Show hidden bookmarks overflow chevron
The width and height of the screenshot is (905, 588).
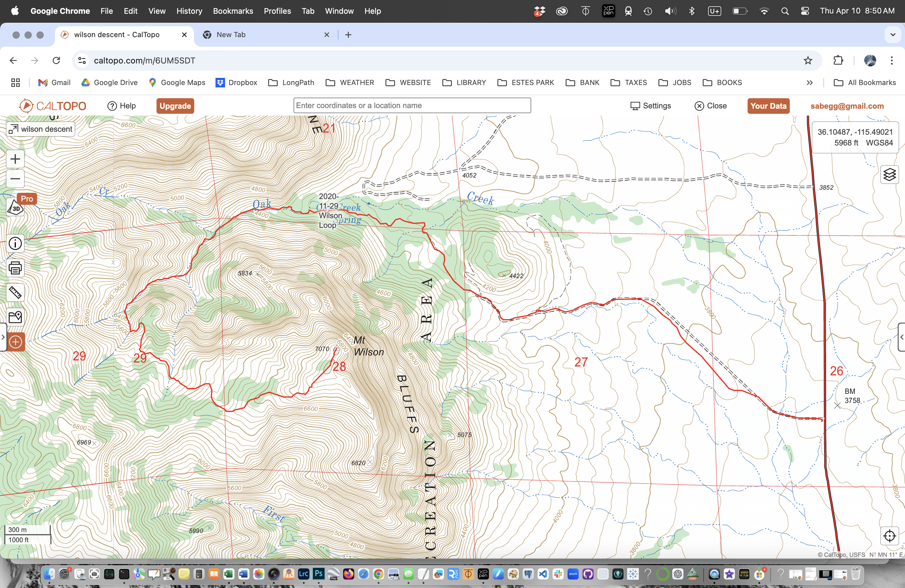pyautogui.click(x=810, y=83)
